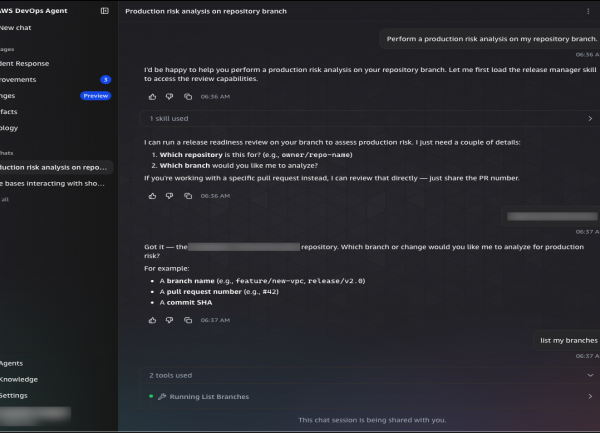Open the Topology page
The width and height of the screenshot is (600, 433).
coord(9,128)
